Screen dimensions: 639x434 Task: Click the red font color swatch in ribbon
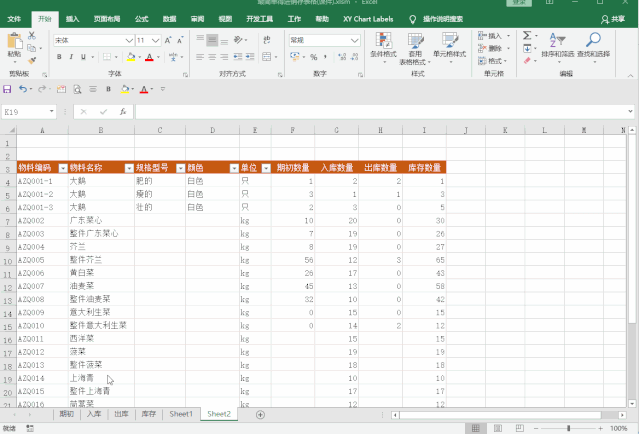pos(148,57)
